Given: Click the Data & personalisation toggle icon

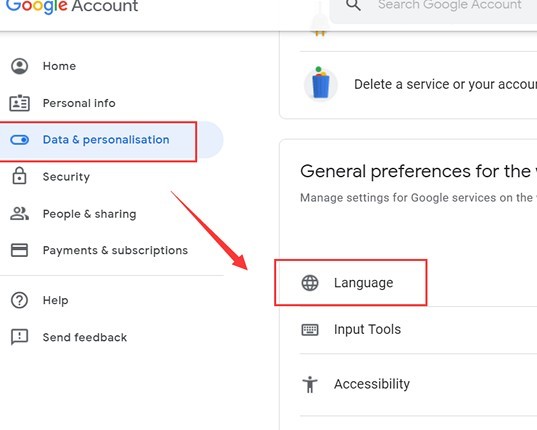Looking at the screenshot, I should pos(20,140).
